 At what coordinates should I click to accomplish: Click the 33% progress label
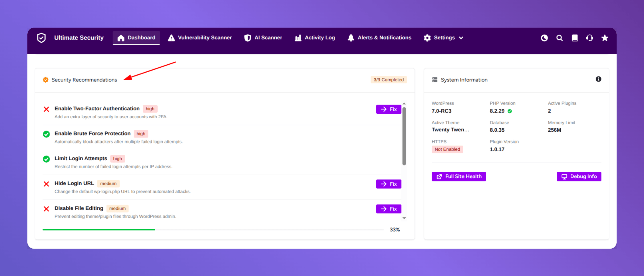click(x=395, y=230)
